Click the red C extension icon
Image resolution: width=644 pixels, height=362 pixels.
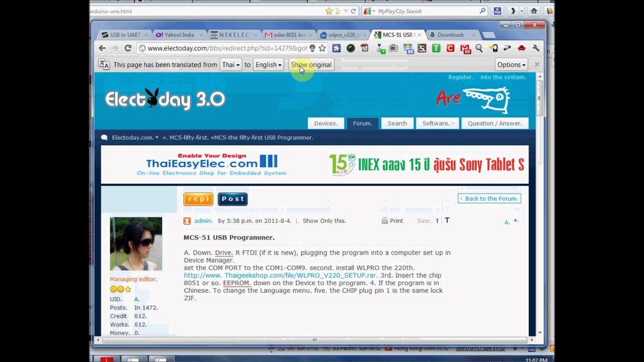click(450, 48)
